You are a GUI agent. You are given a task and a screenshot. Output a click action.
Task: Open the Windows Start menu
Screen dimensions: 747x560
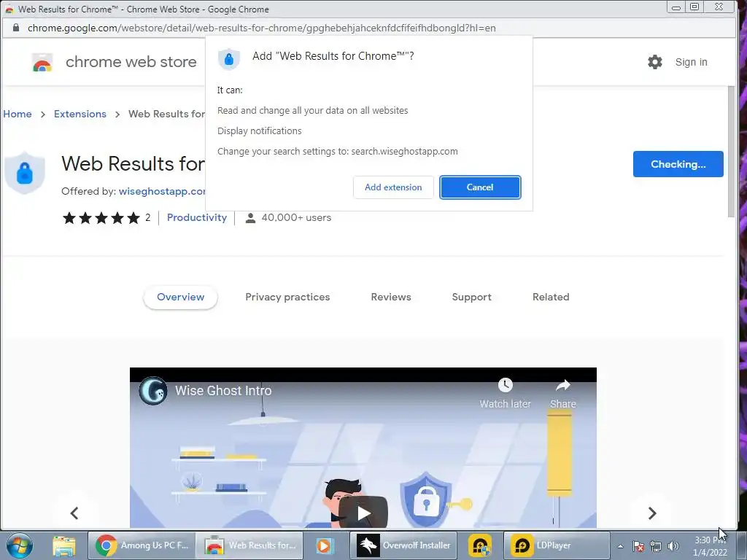pos(20,545)
